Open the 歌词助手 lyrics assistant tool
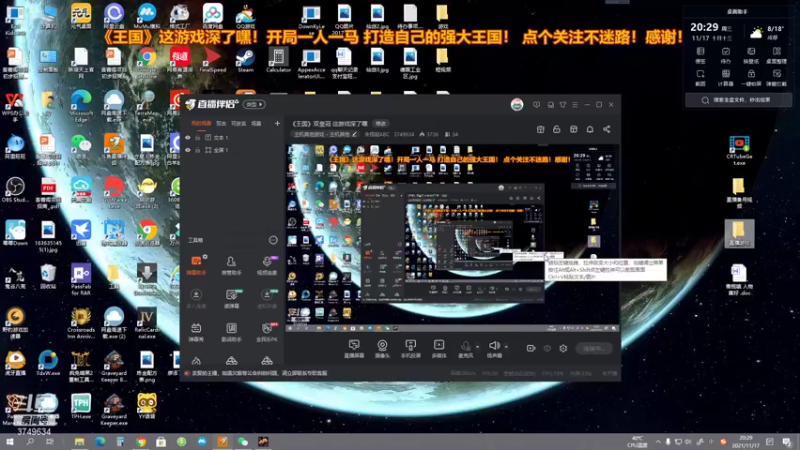Image resolution: width=800 pixels, height=450 pixels. tap(231, 332)
